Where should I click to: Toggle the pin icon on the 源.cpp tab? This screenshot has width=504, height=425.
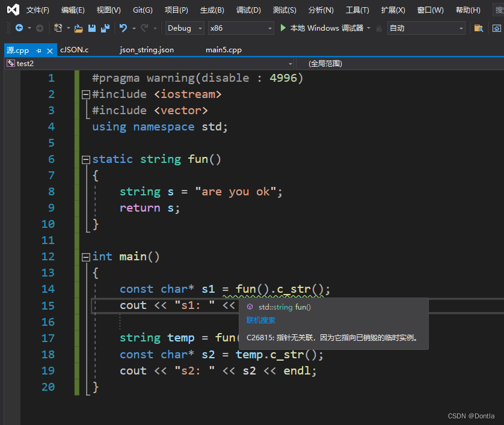[37, 50]
